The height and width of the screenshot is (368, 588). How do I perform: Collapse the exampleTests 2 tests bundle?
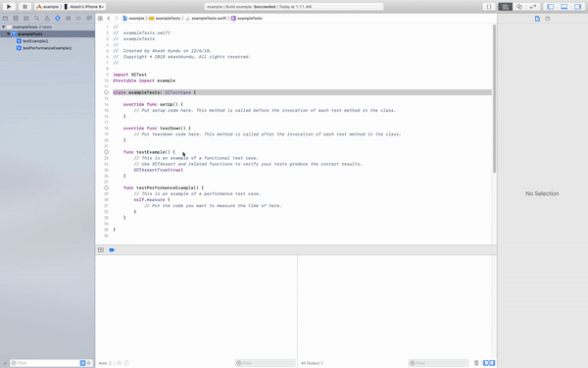coord(4,27)
